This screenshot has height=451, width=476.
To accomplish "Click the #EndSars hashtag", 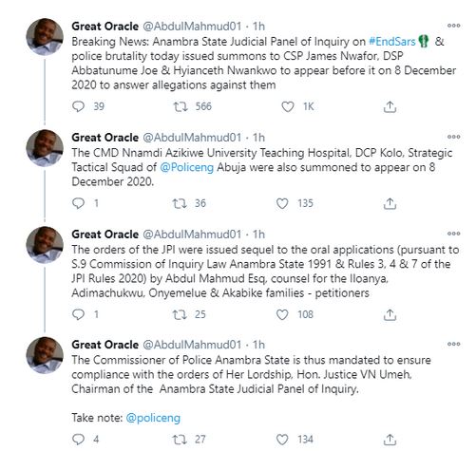I will click(392, 42).
